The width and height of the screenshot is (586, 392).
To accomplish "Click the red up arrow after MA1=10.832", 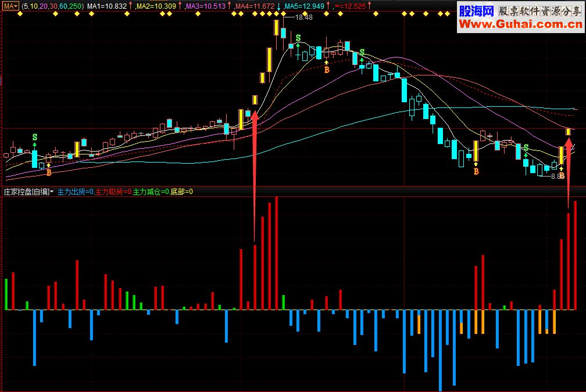I will [130, 6].
